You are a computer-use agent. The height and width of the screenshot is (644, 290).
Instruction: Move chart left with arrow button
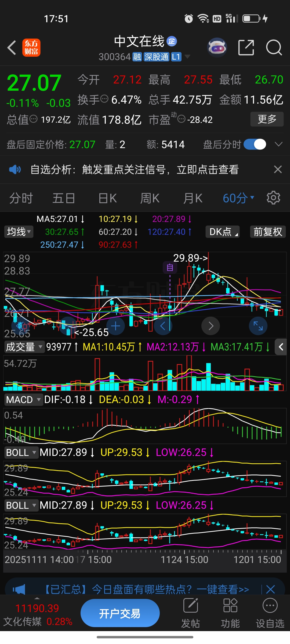(x=163, y=326)
